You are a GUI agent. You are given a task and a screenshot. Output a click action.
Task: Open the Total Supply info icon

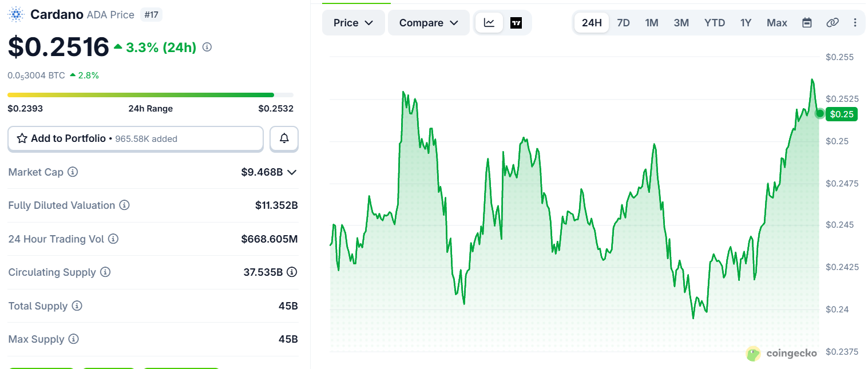point(77,305)
